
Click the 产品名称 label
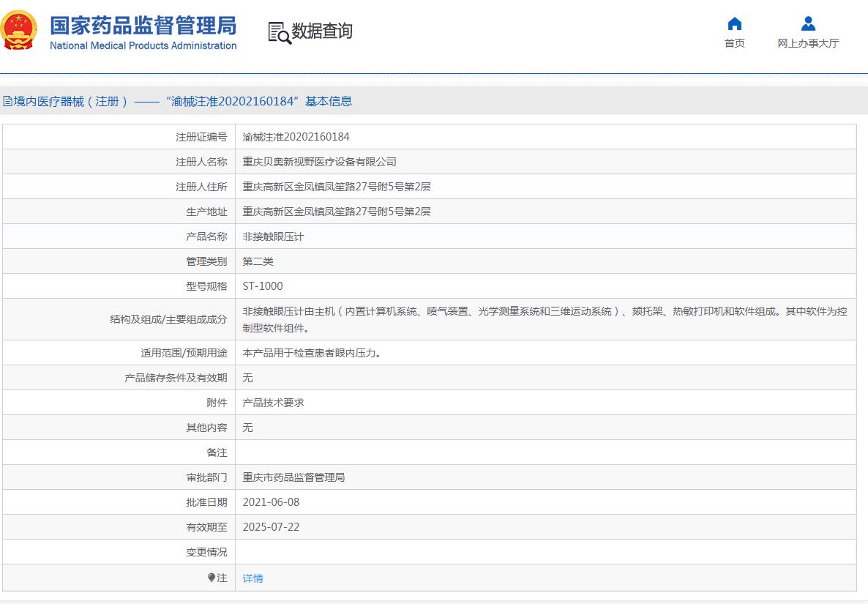pos(206,236)
